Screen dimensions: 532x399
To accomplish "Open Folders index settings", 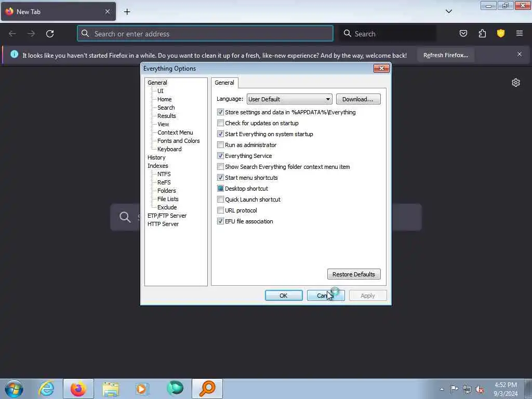I will [x=167, y=191].
